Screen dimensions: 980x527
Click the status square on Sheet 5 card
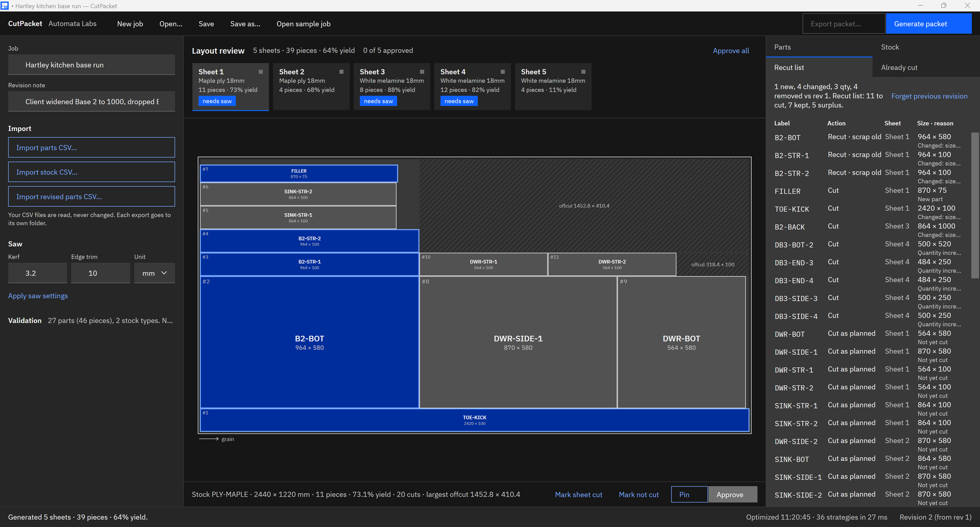coord(583,72)
